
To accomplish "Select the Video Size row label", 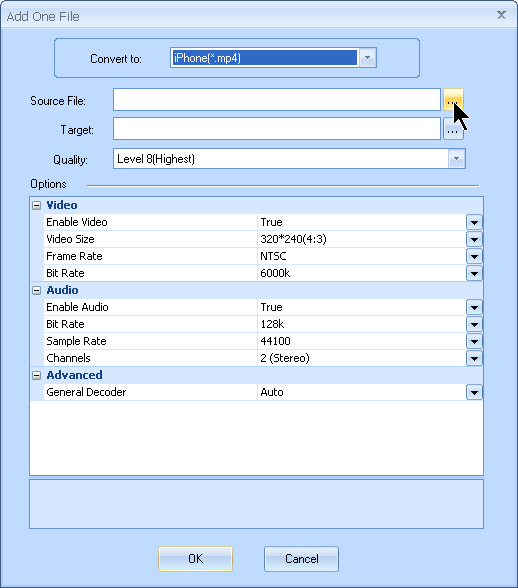I will pyautogui.click(x=70, y=239).
